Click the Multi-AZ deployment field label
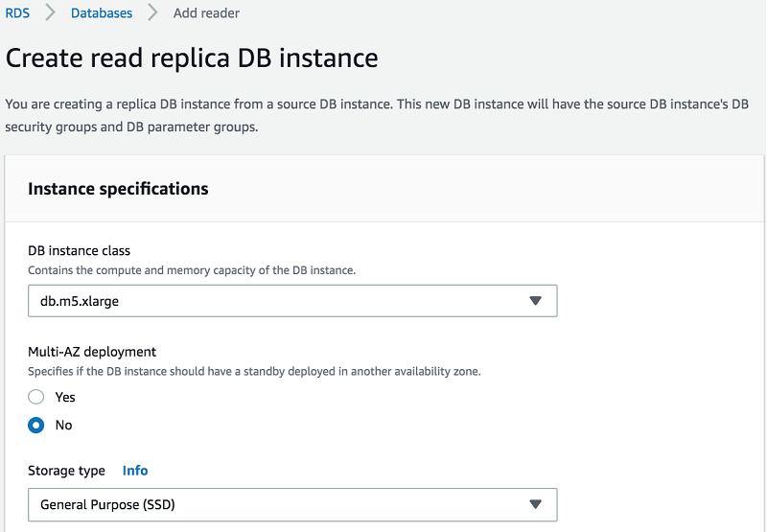 point(92,352)
